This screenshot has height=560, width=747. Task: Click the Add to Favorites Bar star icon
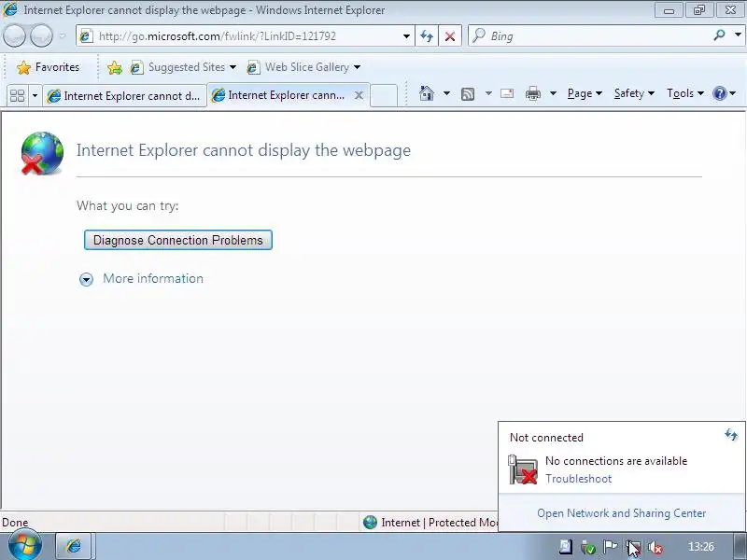114,67
